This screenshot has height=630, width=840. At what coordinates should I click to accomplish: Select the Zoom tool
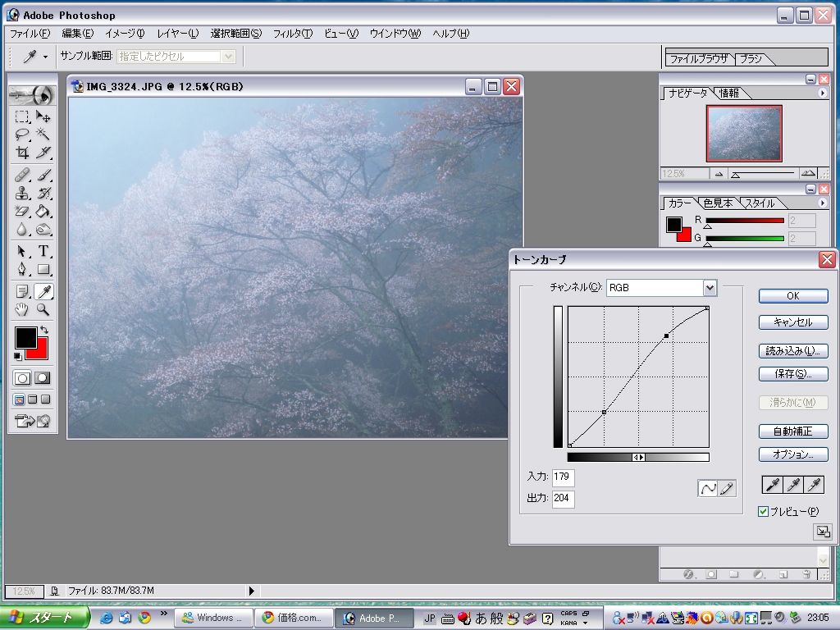(x=43, y=309)
